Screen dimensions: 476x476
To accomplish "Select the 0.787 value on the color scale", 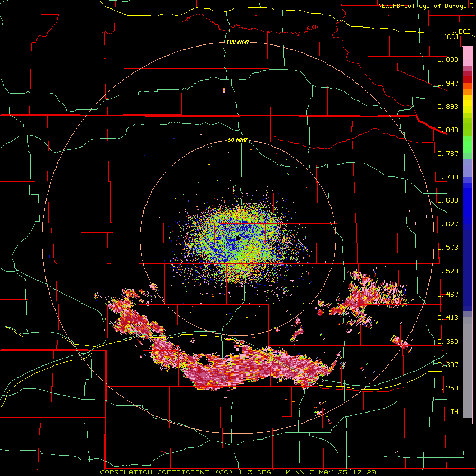I will tap(448, 153).
